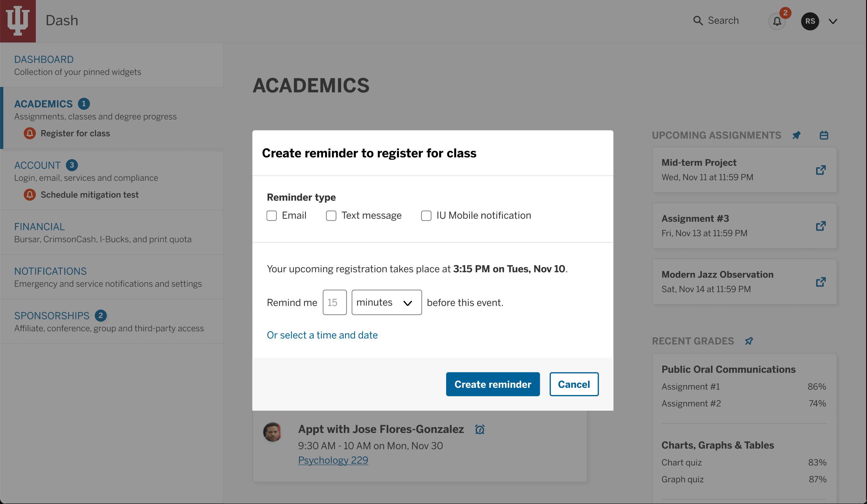Expand the user account chevron menu
The image size is (867, 504).
click(833, 21)
